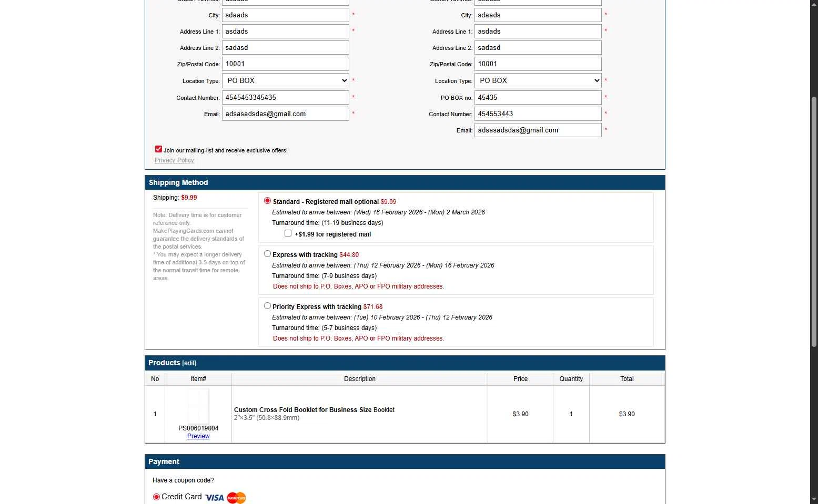
Task: Click the MasterCard logo
Action: 236,497
